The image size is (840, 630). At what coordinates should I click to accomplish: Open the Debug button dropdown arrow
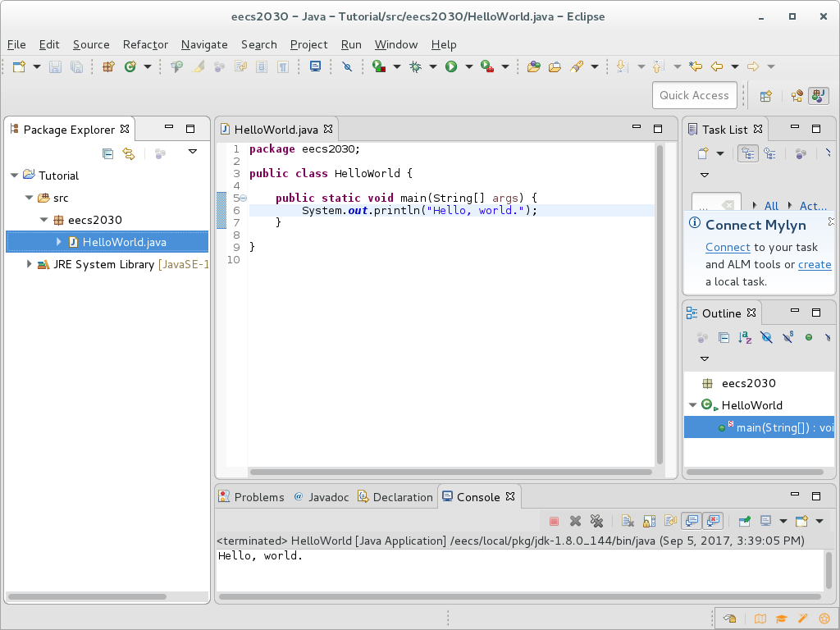coord(433,66)
